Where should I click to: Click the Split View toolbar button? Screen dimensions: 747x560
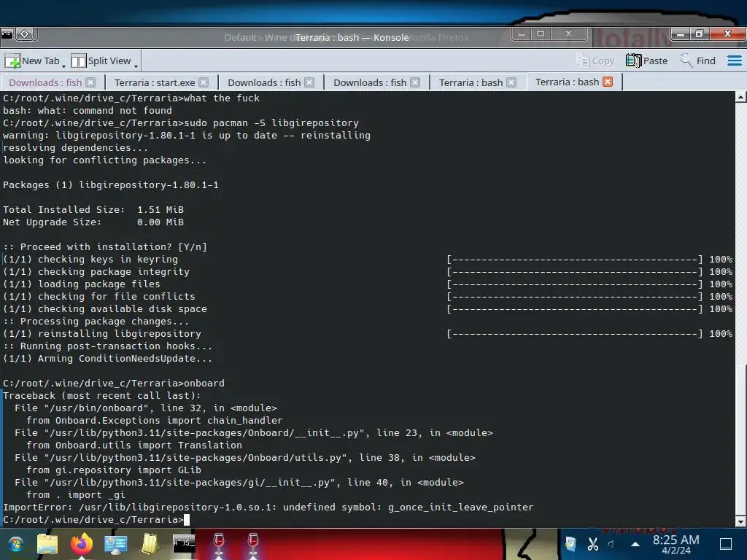click(101, 61)
